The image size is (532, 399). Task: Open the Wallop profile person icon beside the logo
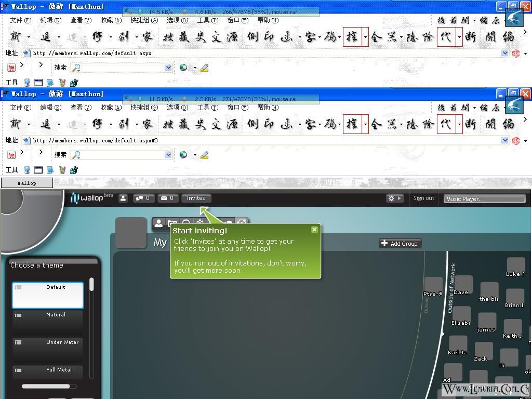coord(123,198)
